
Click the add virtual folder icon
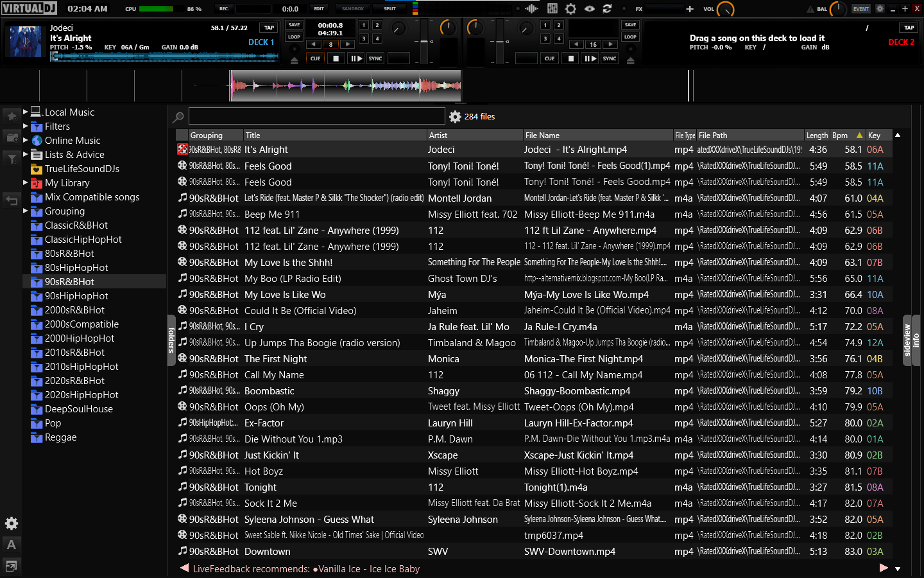click(12, 137)
